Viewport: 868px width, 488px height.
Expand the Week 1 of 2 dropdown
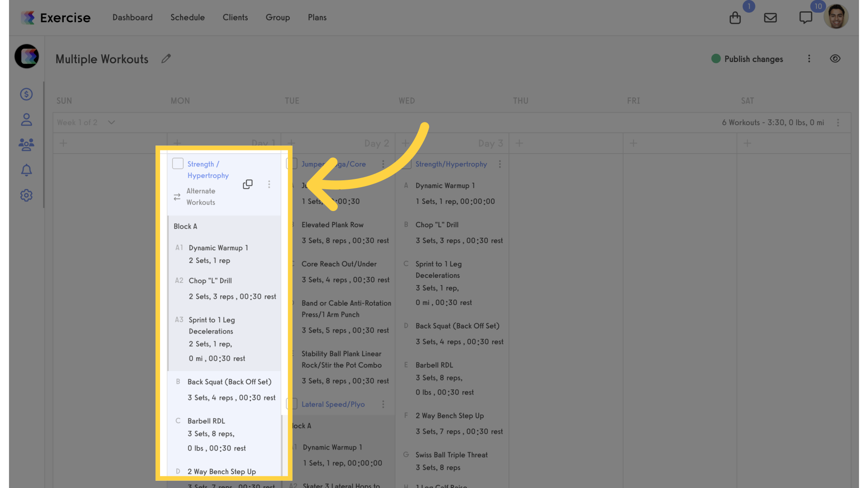click(x=111, y=122)
